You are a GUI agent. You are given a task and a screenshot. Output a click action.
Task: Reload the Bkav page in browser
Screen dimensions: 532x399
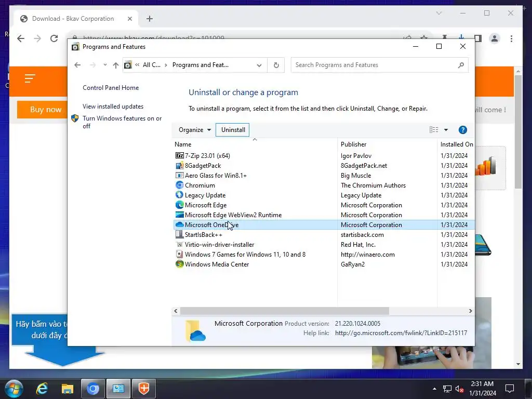[54, 38]
